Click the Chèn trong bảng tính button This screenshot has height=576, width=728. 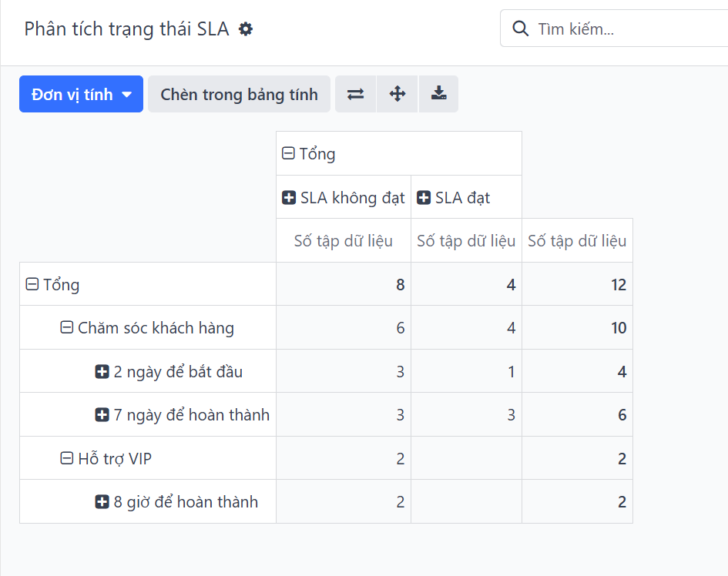point(239,94)
